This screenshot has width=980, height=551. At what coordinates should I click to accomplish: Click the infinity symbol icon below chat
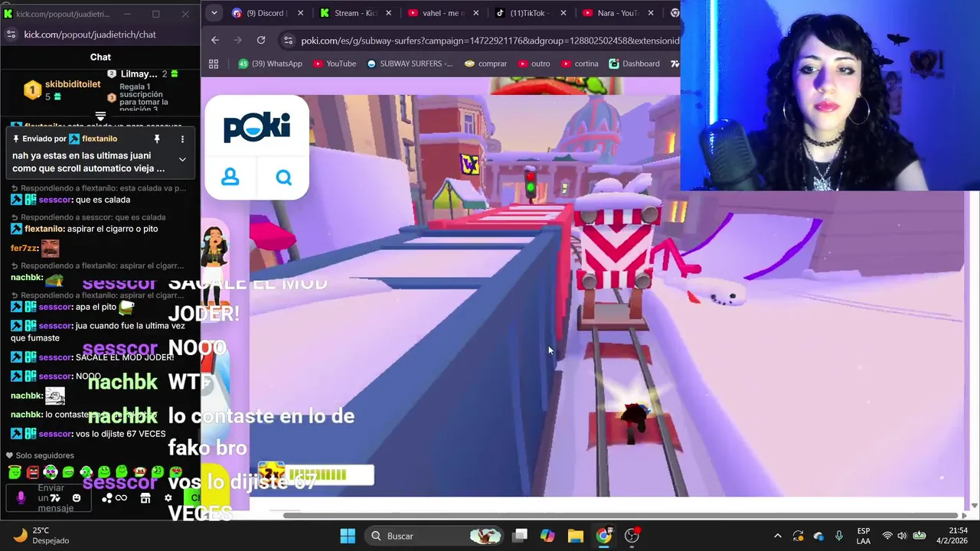click(121, 498)
